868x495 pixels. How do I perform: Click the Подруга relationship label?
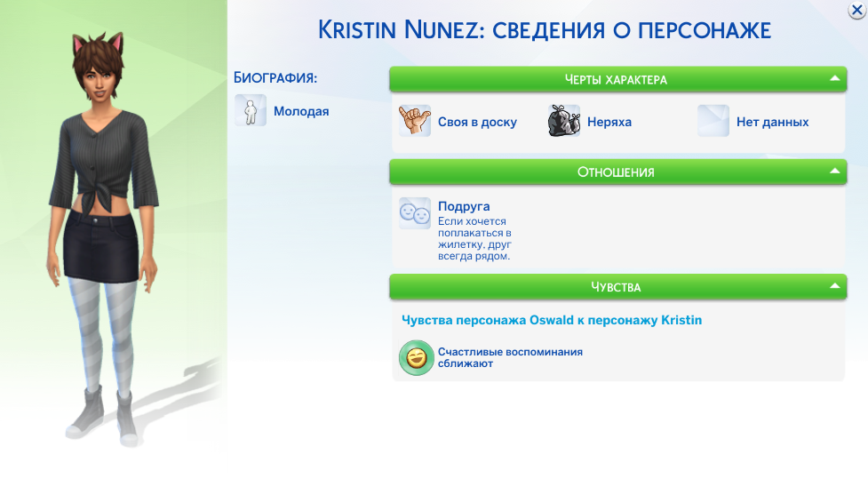point(464,206)
